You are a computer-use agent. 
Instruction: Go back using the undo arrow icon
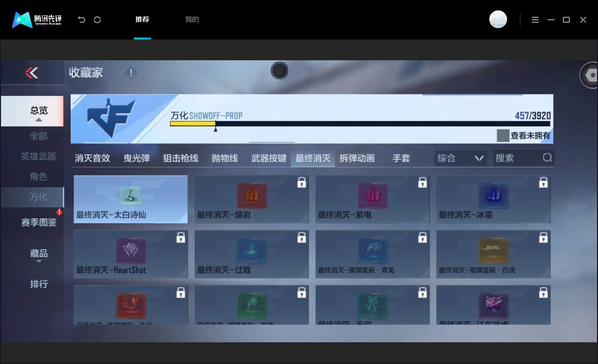tap(82, 20)
